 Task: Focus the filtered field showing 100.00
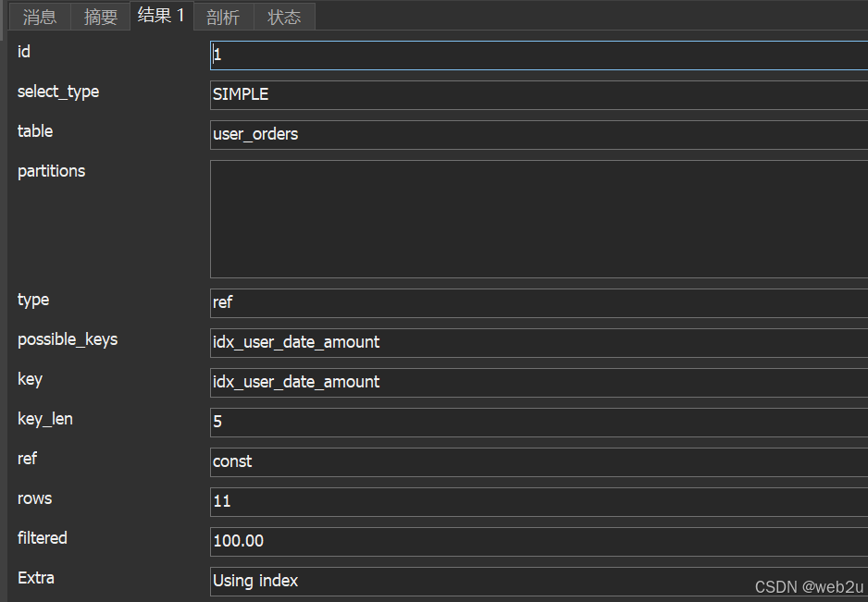537,542
